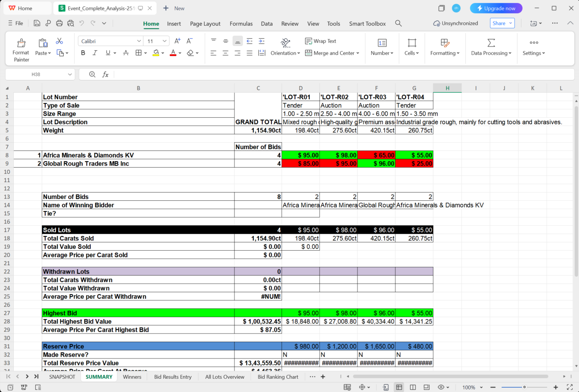Click the Align Top icon
The image size is (579, 392).
pos(213,41)
